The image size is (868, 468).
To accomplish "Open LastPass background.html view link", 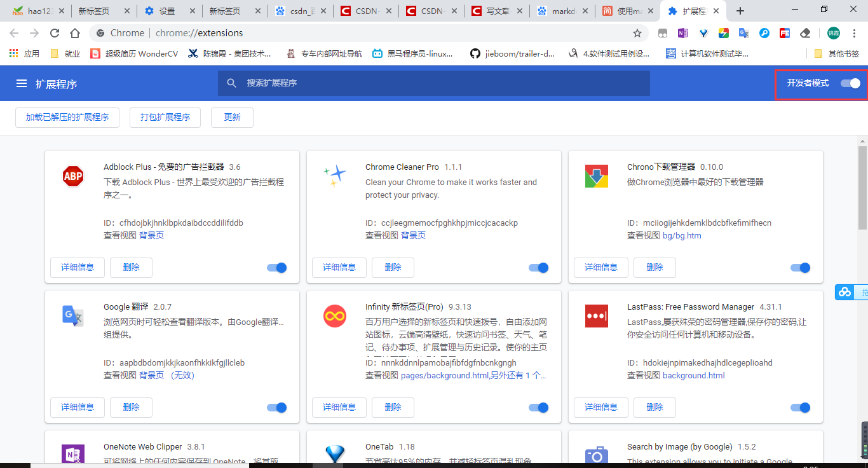I will [694, 375].
